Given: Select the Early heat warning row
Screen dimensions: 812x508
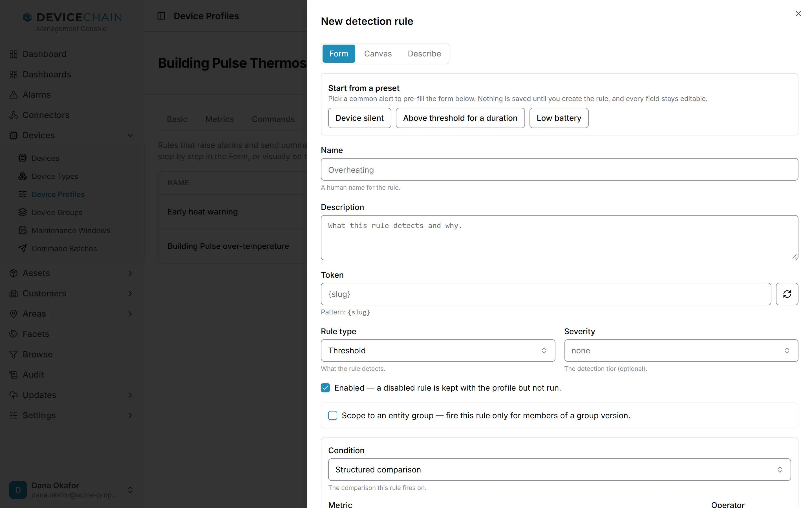Looking at the screenshot, I should coord(233,212).
